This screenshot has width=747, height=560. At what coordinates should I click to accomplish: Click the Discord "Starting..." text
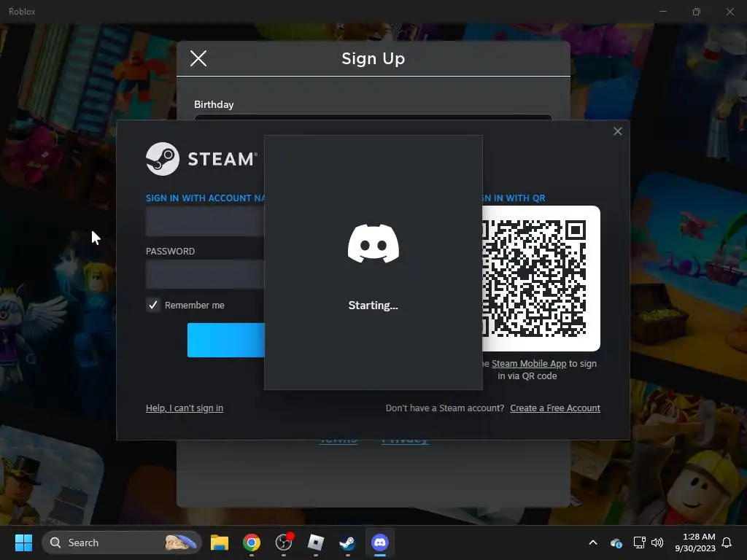coord(373,306)
